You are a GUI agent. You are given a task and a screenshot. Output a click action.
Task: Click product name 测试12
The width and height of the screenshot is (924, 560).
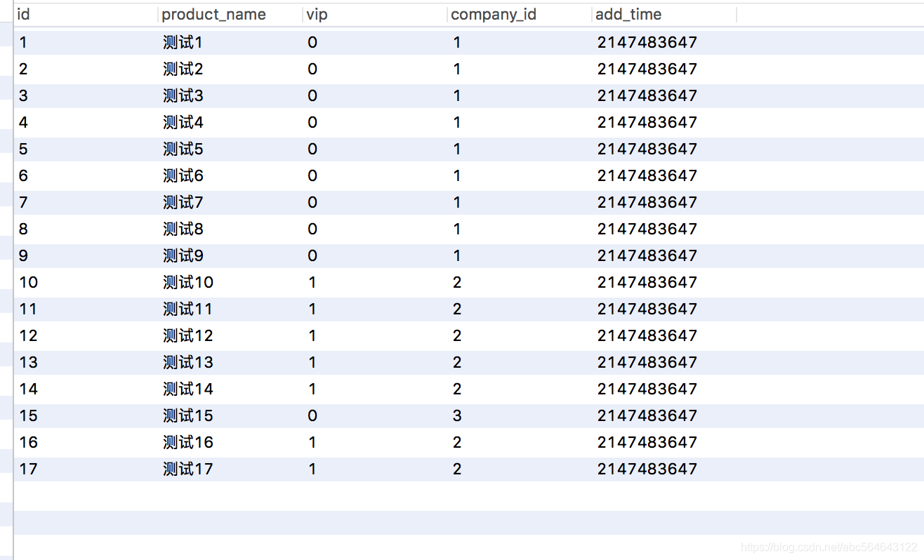188,336
